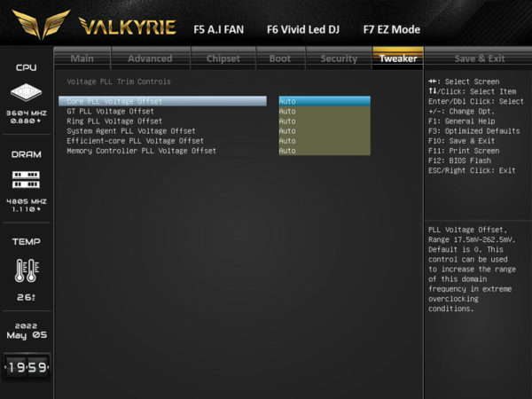Click the F1: General Help hint
The image size is (532, 399).
coord(461,121)
